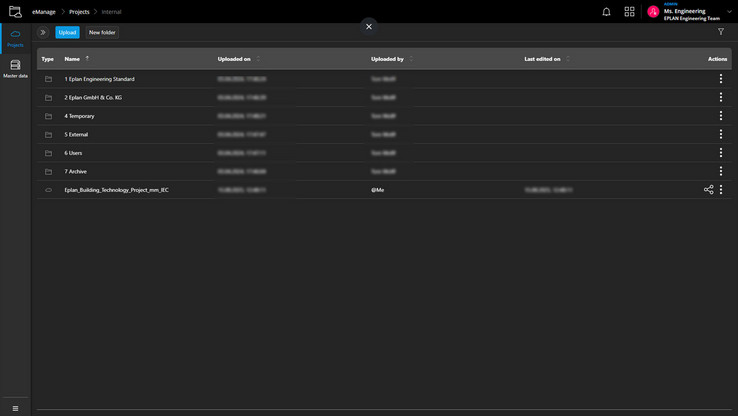The height and width of the screenshot is (416, 738).
Task: Open actions menu for 1 Eplan Engineering Standard
Action: coord(721,79)
